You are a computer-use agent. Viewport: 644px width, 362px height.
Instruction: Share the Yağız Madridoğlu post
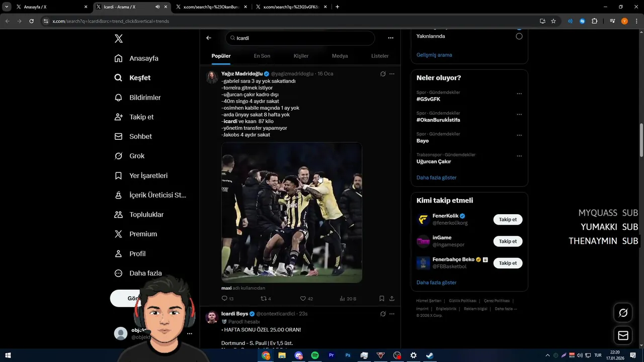tap(392, 299)
